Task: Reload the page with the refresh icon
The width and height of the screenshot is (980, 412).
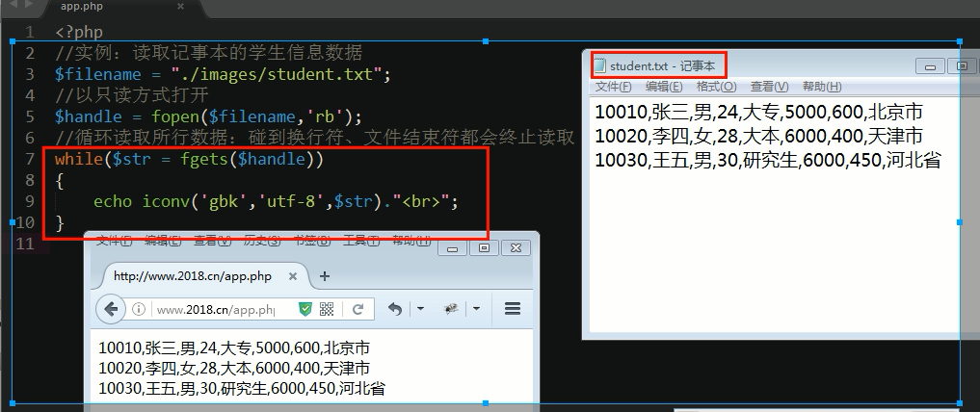Action: (358, 309)
